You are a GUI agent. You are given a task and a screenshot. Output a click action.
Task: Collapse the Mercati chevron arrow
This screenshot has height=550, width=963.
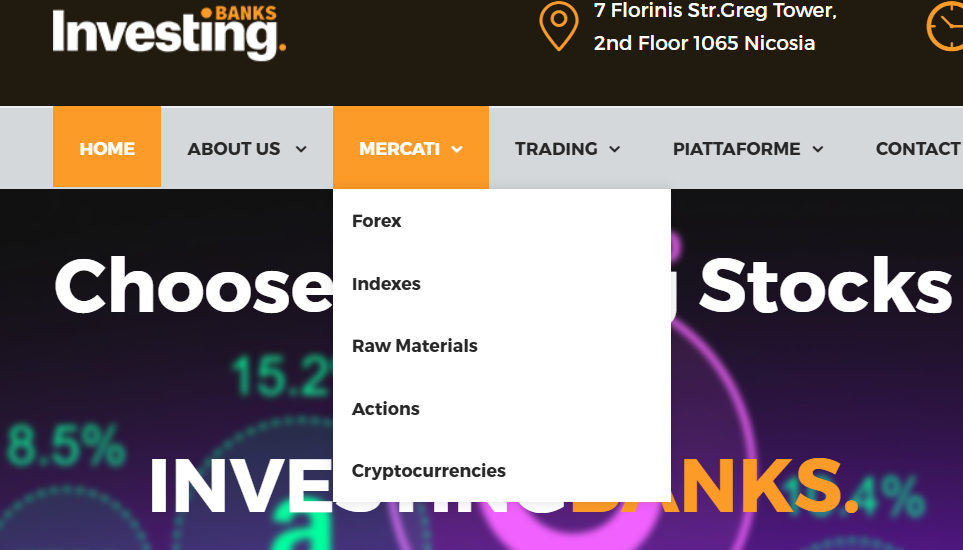(457, 149)
